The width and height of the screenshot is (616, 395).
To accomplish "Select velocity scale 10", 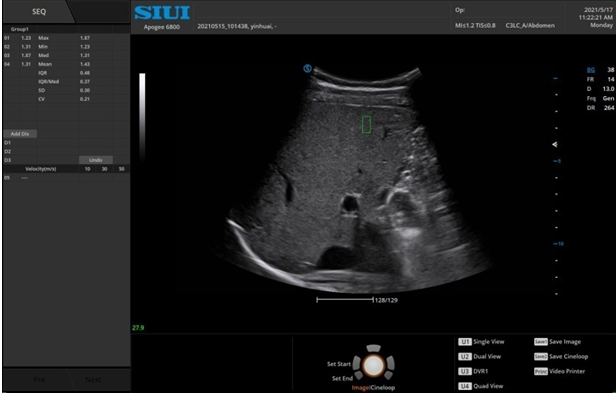I will point(87,169).
